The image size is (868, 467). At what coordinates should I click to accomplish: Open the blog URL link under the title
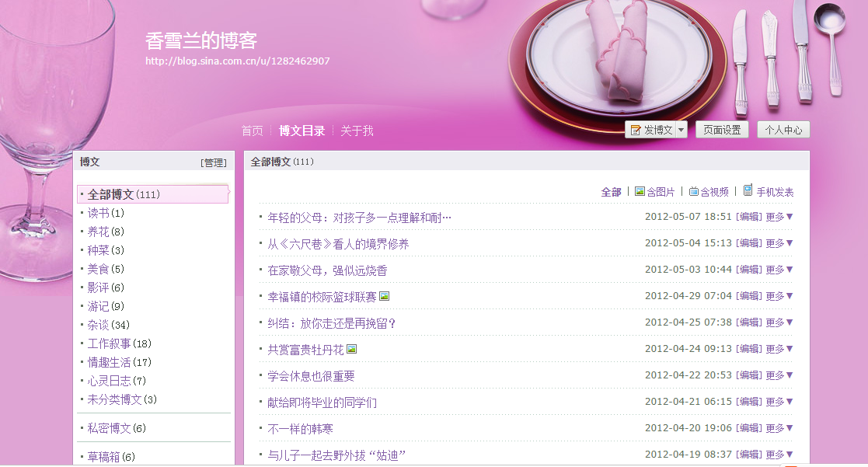[238, 61]
